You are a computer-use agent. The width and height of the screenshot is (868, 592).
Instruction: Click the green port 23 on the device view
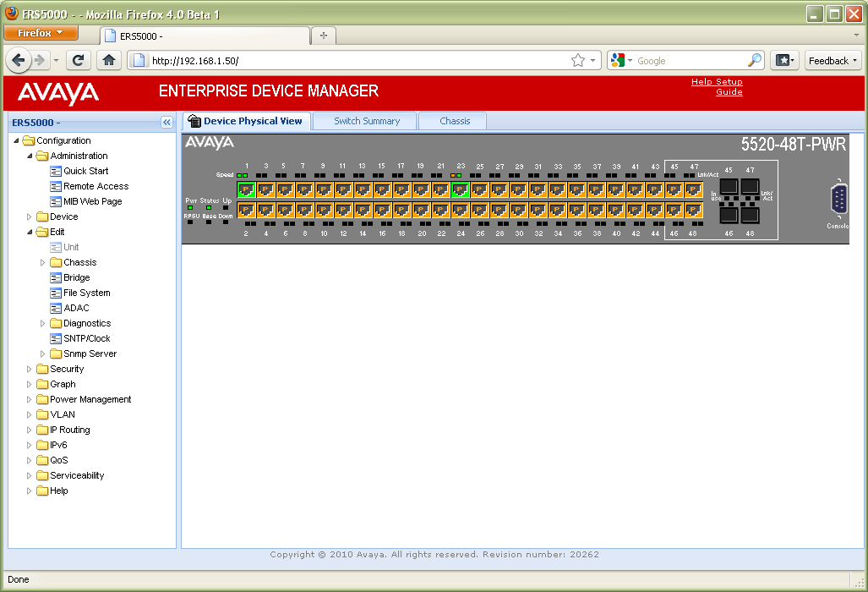tap(461, 189)
